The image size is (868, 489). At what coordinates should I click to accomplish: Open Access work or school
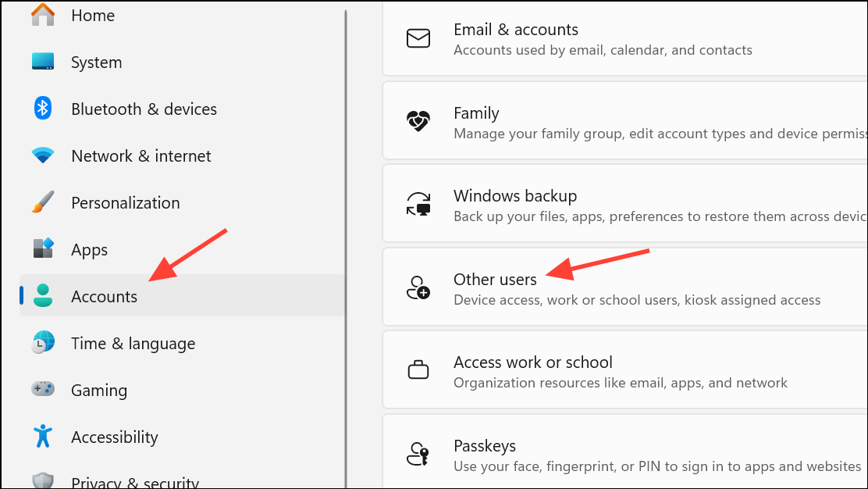point(625,370)
